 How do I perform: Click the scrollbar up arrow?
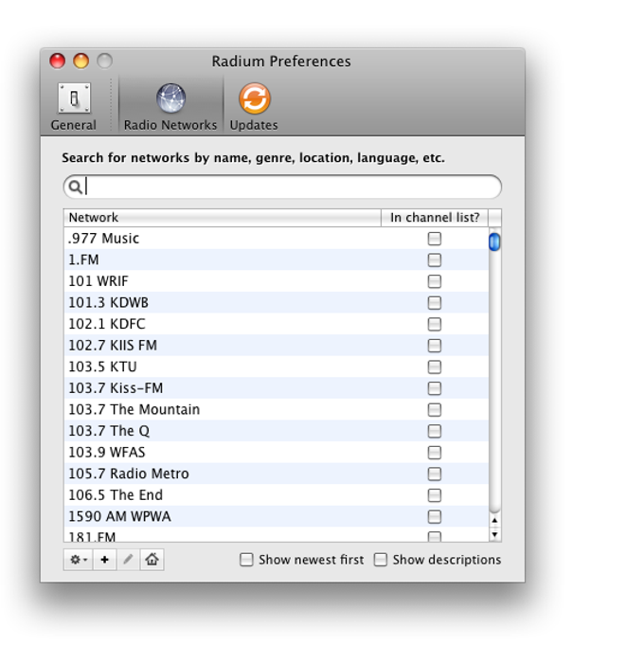494,521
